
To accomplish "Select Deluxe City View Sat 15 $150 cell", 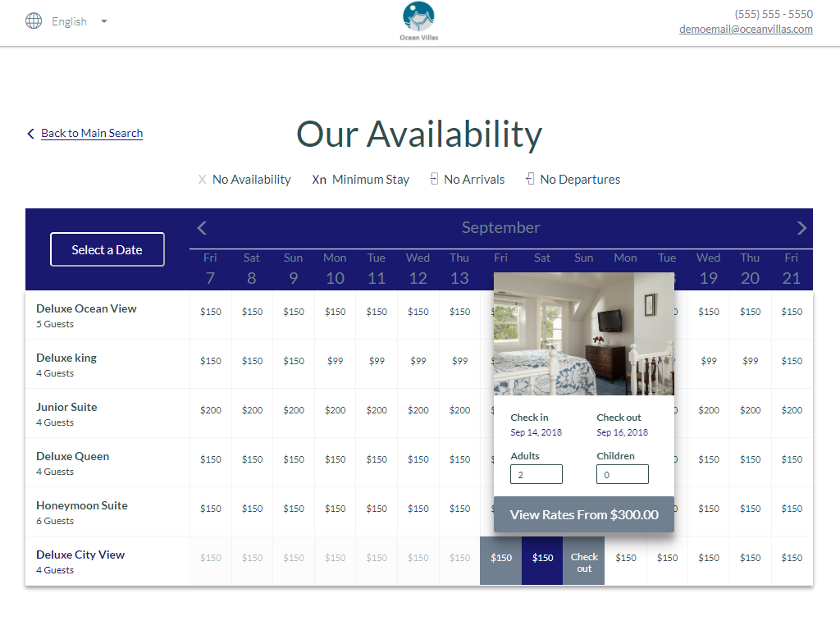I will pos(542,561).
